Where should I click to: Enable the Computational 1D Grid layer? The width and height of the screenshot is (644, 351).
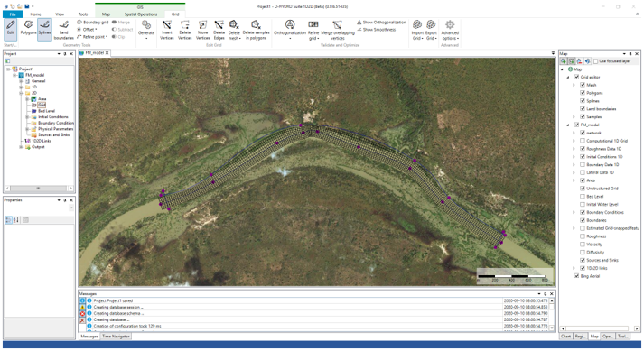[x=583, y=141]
